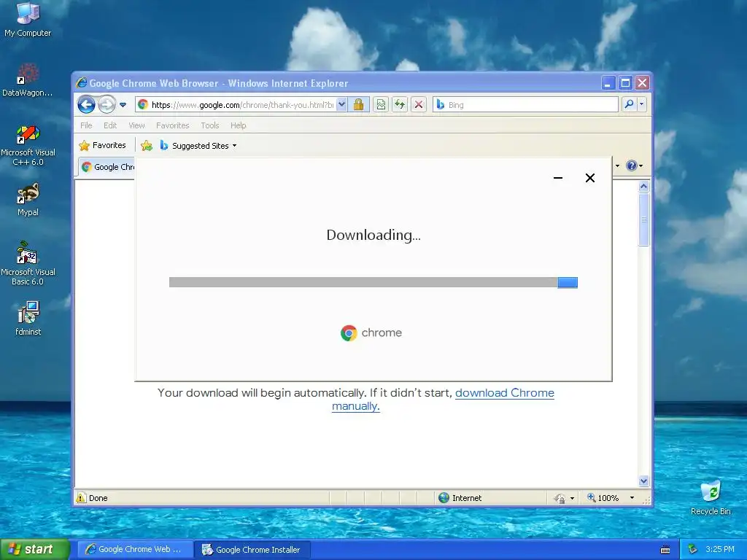Click the download progress bar

(x=373, y=282)
